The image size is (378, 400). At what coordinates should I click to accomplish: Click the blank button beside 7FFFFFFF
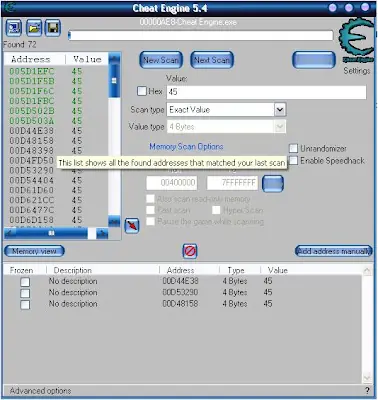point(273,183)
